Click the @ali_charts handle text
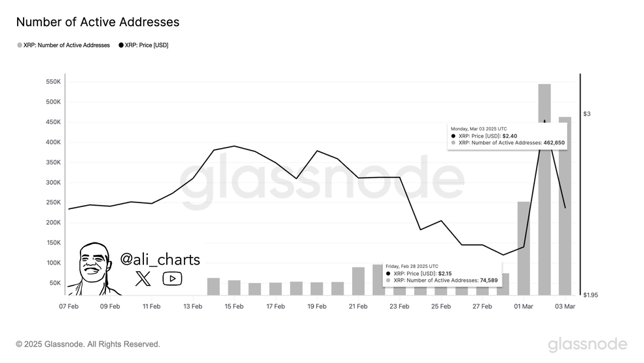Viewport: 644px width, 363px height. click(x=160, y=259)
